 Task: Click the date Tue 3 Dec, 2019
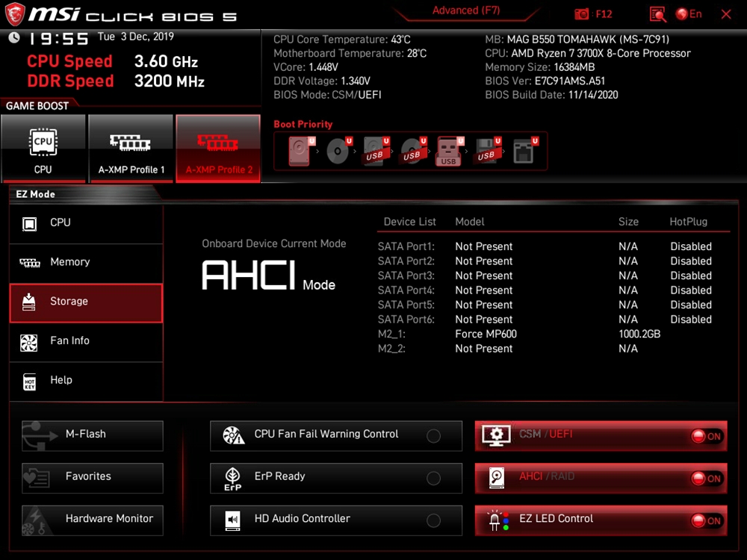[136, 37]
